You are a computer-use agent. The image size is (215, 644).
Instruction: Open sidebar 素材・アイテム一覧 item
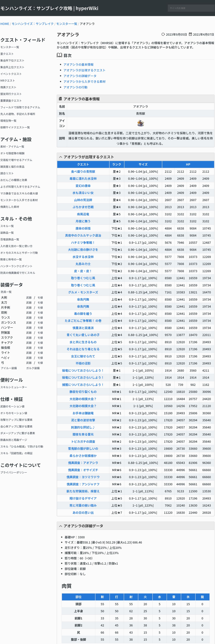click(12, 146)
